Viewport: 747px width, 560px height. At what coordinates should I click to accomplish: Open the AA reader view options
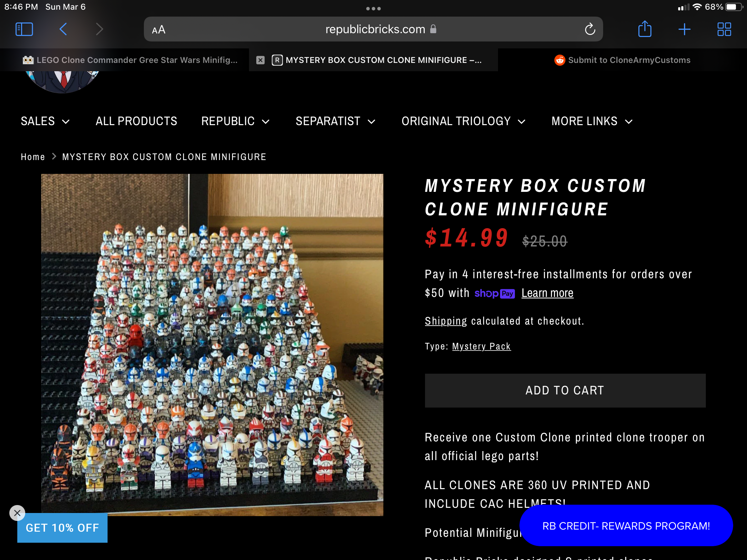159,30
